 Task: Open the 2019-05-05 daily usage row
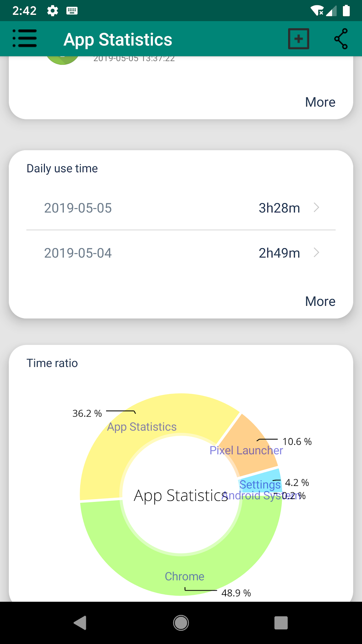[181, 208]
